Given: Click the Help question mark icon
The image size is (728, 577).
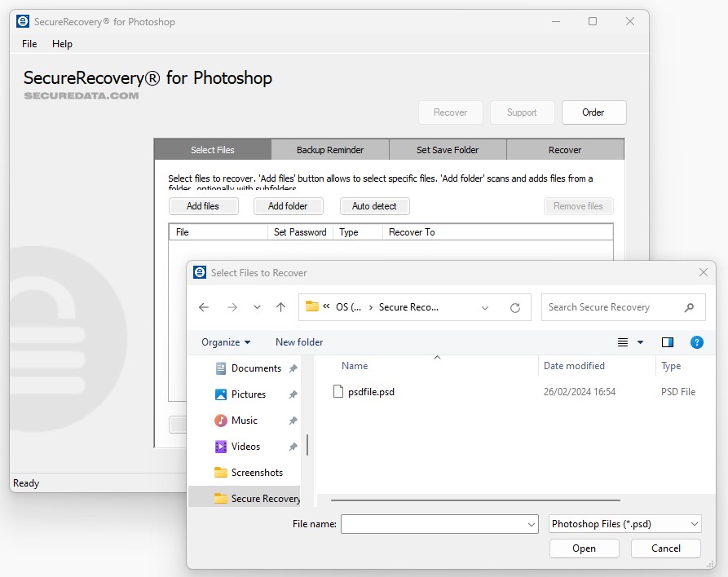Looking at the screenshot, I should pos(697,342).
